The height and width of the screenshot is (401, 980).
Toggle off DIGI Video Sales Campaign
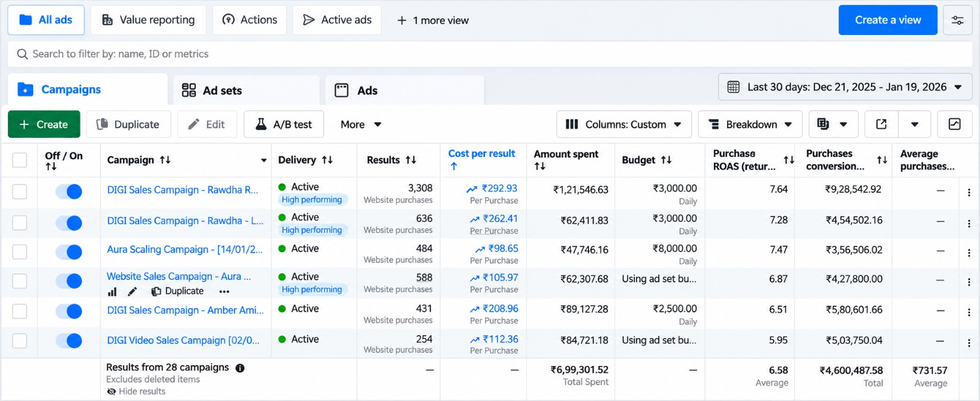click(x=69, y=341)
